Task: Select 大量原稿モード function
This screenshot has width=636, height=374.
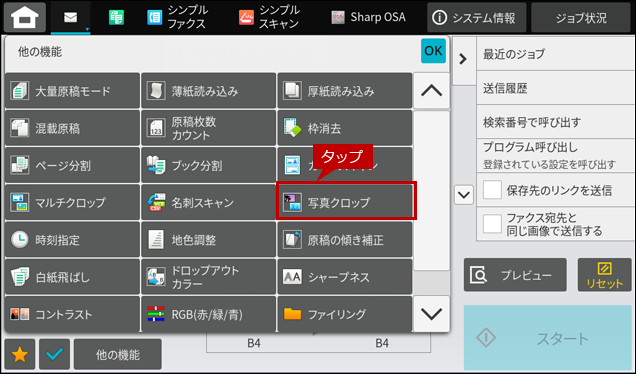Action: click(x=73, y=91)
